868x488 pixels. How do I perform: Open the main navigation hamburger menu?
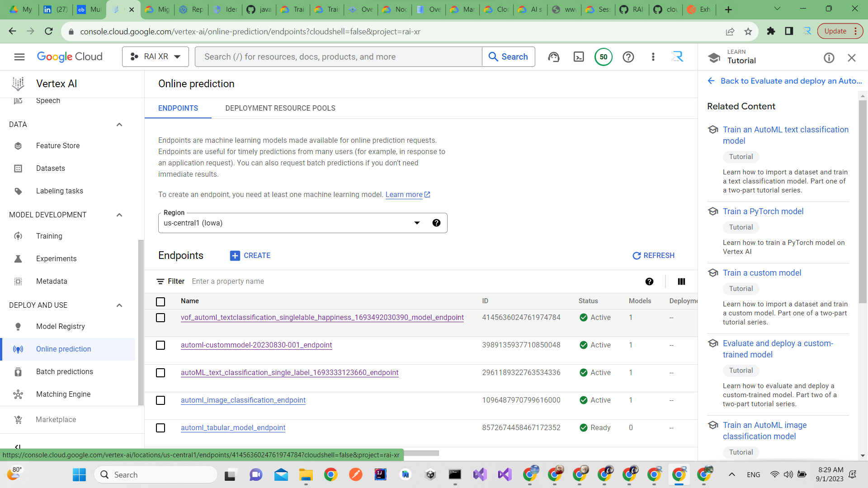19,57
